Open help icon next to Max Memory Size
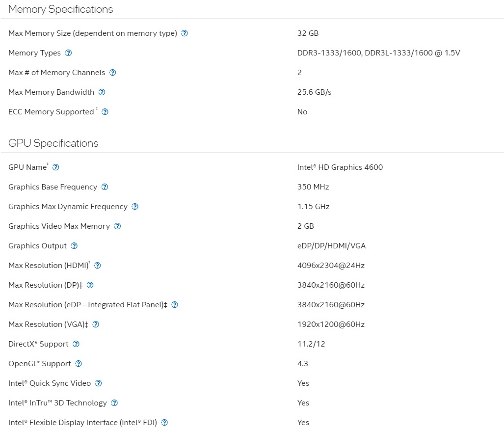Viewport: 504px width, 430px height. click(x=185, y=33)
